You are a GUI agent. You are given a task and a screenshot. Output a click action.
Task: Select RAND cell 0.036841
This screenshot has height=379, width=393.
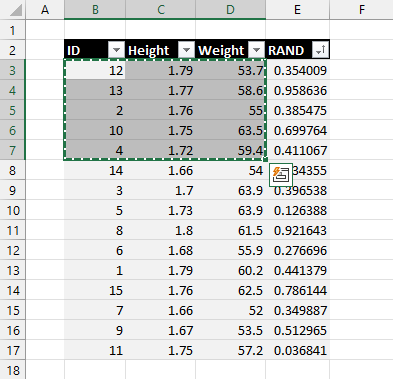pyautogui.click(x=298, y=350)
